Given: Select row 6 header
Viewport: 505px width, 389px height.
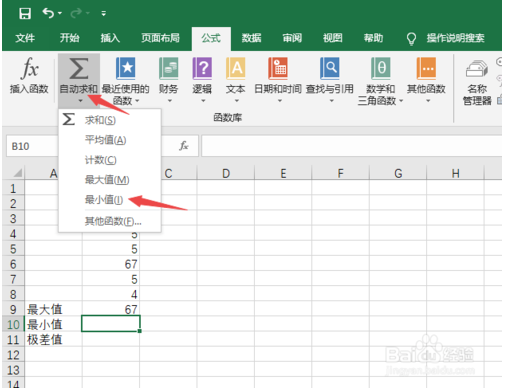Looking at the screenshot, I should (13, 264).
